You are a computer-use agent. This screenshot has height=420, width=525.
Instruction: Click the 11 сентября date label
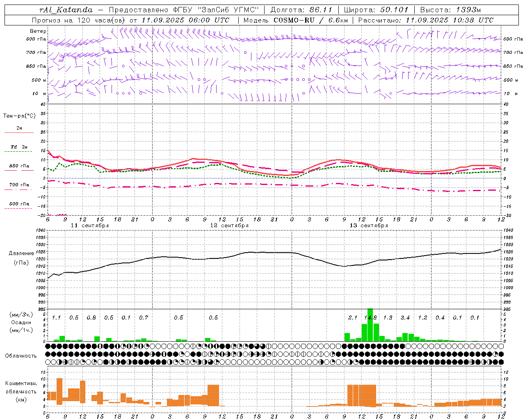coord(90,226)
